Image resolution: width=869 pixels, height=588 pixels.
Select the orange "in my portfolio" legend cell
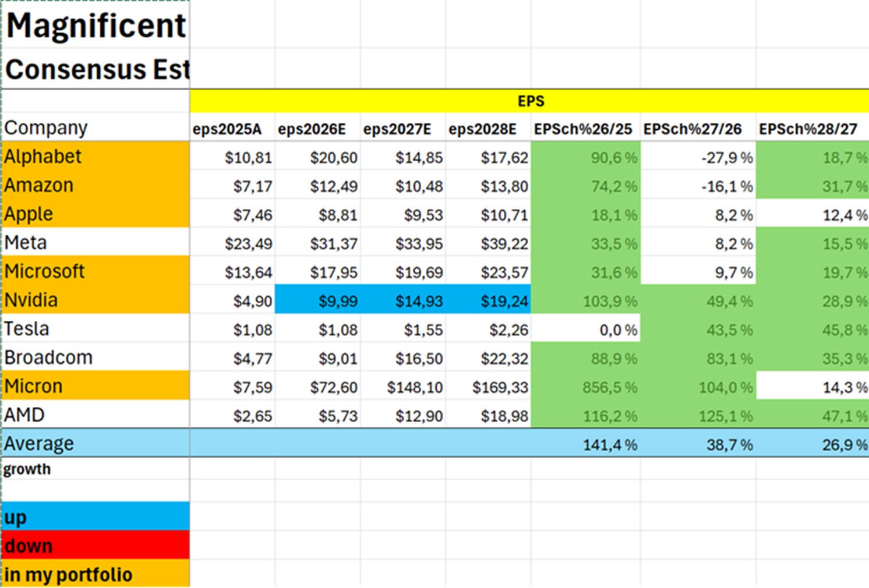coord(96,573)
